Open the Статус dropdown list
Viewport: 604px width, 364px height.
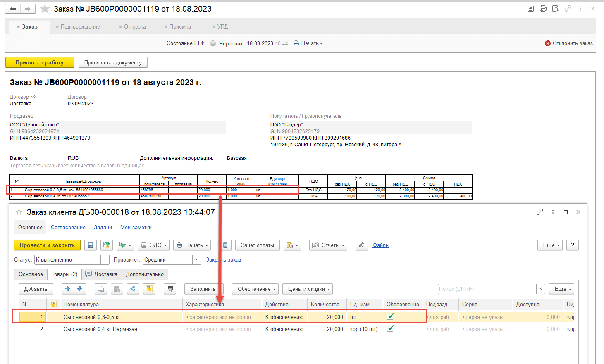[105, 259]
